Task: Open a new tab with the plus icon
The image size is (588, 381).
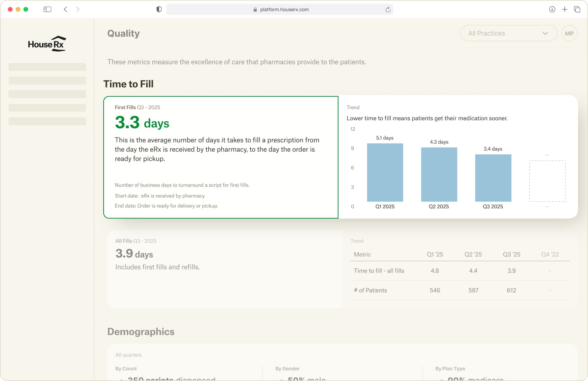Action: coord(564,9)
